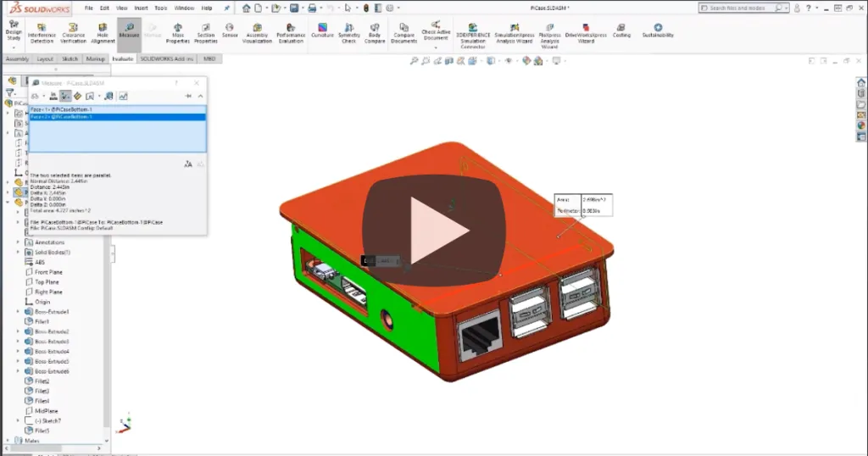Open the Edit menu
The width and height of the screenshot is (868, 456).
point(104,8)
